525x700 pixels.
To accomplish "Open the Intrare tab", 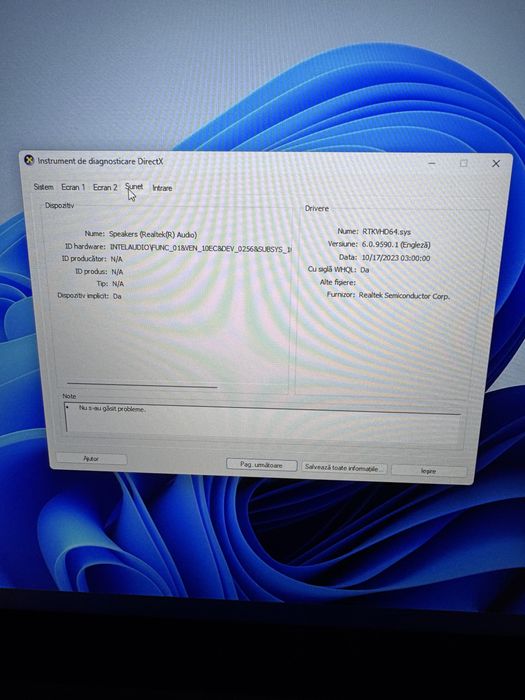I will pyautogui.click(x=162, y=188).
